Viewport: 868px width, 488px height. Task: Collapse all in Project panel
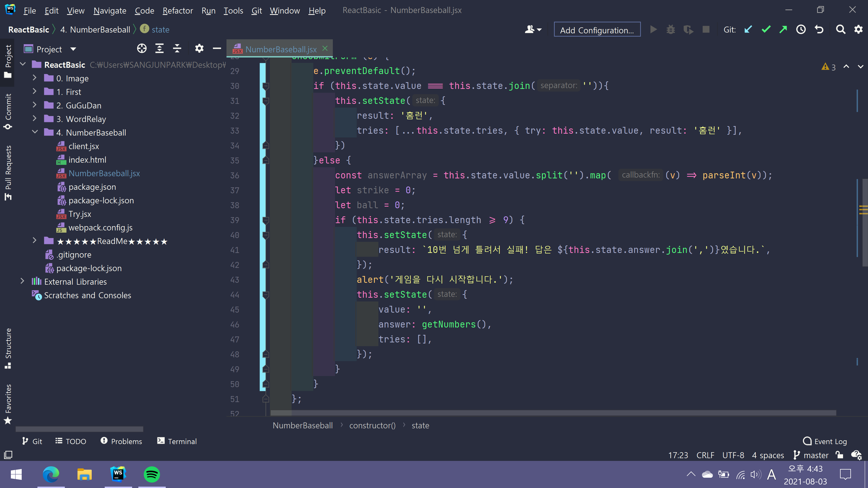[177, 49]
